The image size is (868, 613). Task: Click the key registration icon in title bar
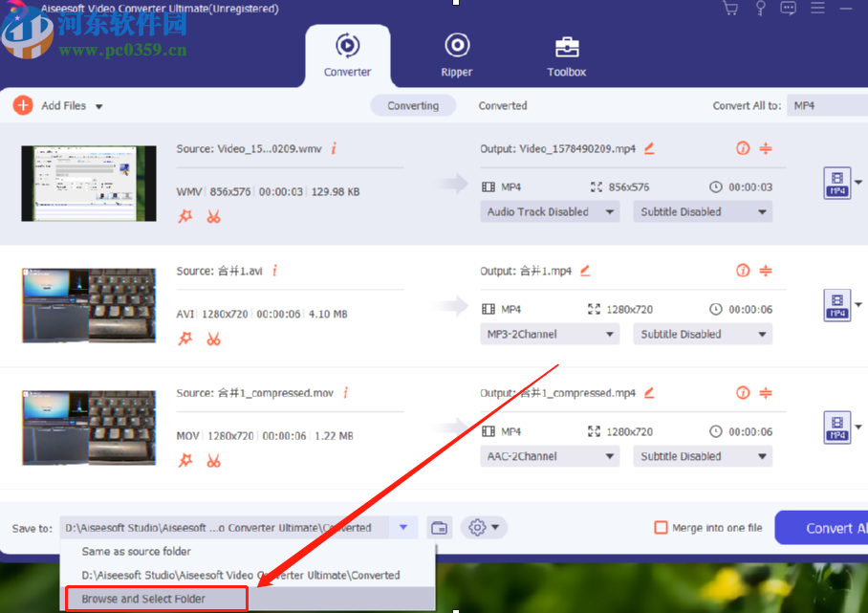click(x=759, y=8)
